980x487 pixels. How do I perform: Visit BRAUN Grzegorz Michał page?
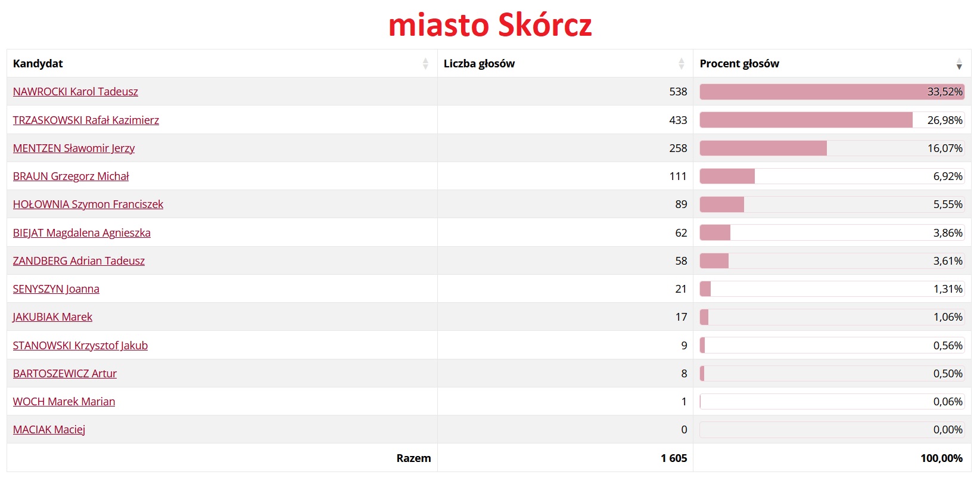[71, 176]
